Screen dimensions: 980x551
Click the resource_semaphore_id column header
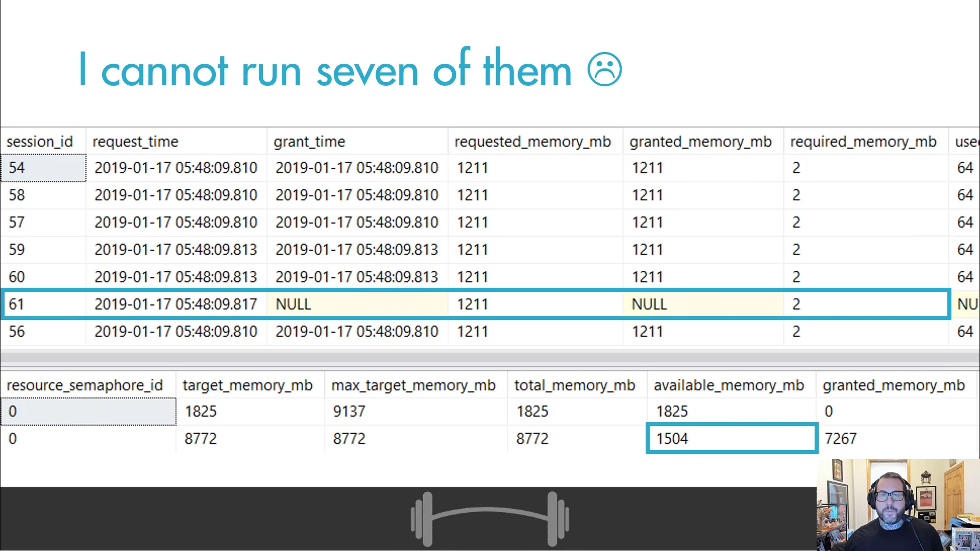85,385
